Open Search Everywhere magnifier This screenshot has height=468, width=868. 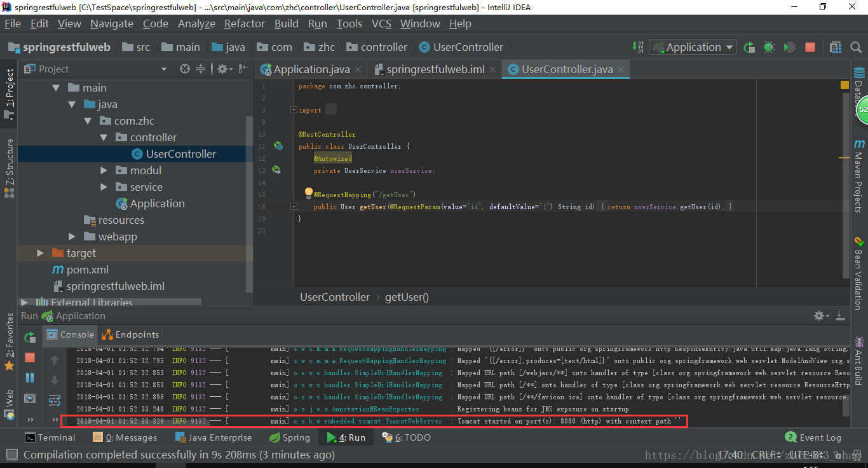coord(855,47)
